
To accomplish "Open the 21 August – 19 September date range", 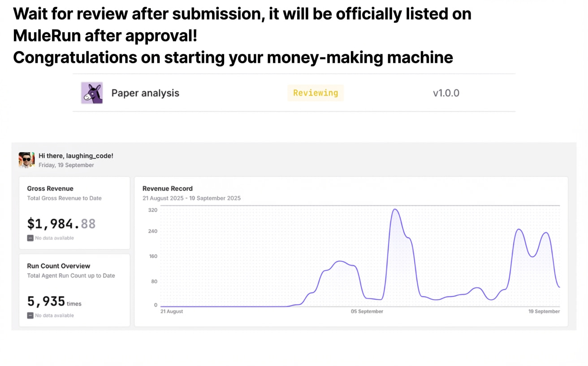I will pyautogui.click(x=191, y=198).
